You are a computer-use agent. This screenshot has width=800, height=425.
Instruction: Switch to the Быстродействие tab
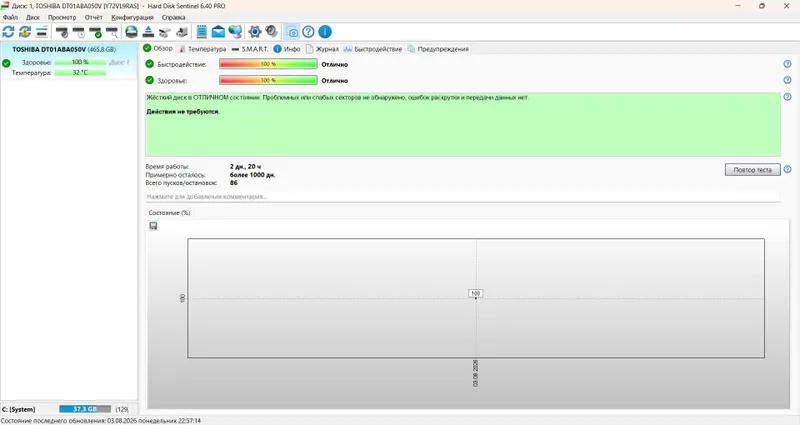(373, 49)
